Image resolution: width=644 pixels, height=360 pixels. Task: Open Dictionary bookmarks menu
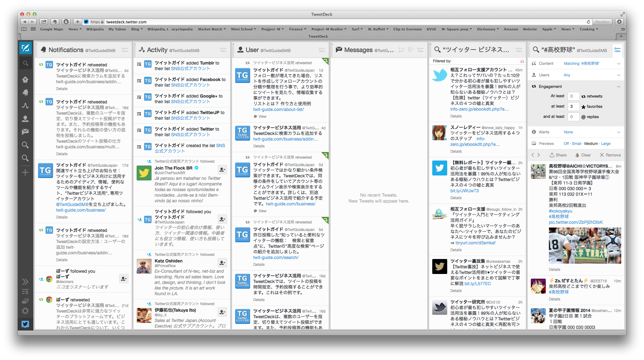click(488, 29)
